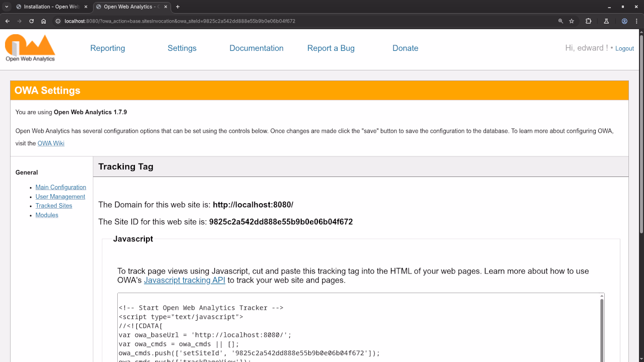Open the zoom magnifier icon in address bar

tap(560, 21)
